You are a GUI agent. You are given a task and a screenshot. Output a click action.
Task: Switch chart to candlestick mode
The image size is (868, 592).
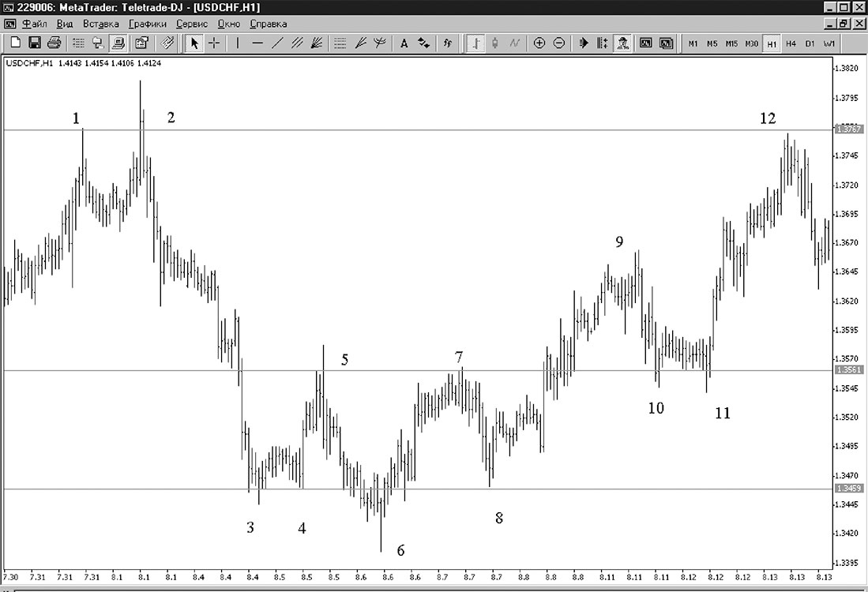pos(495,43)
